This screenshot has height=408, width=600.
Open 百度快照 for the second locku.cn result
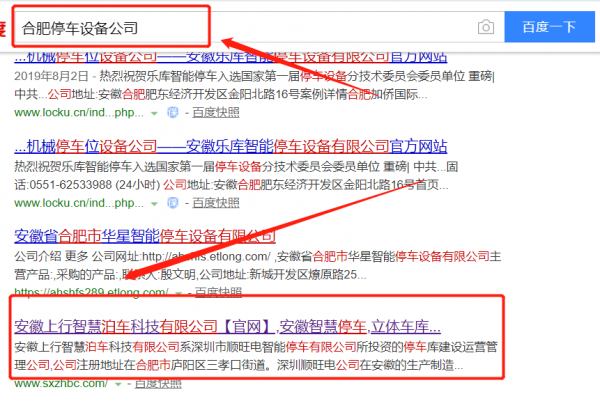[216, 204]
